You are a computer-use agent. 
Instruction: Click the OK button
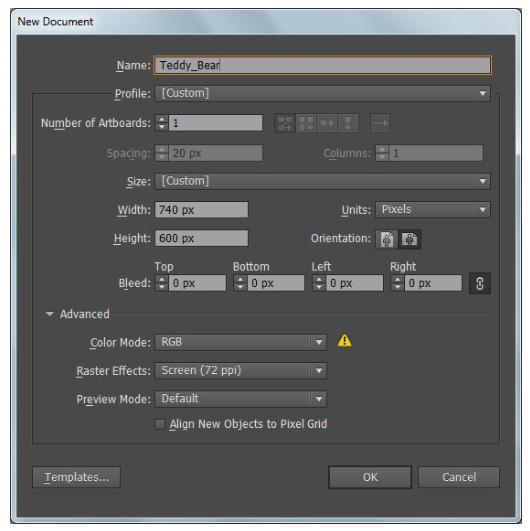point(370,477)
